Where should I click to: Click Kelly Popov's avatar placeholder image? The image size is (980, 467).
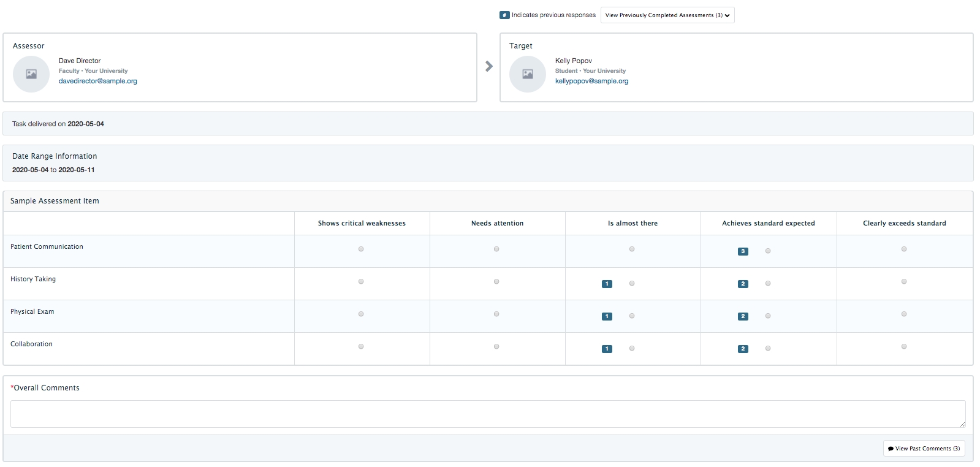(x=528, y=74)
